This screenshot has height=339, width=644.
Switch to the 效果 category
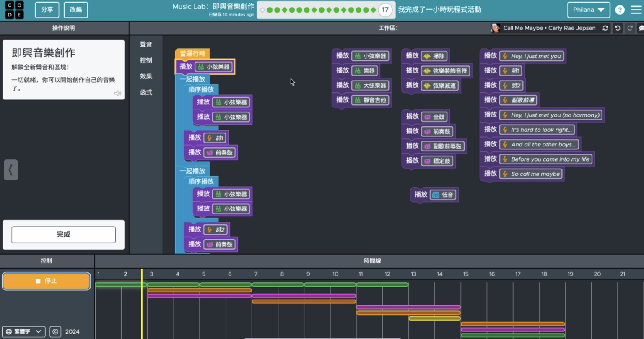click(x=146, y=76)
